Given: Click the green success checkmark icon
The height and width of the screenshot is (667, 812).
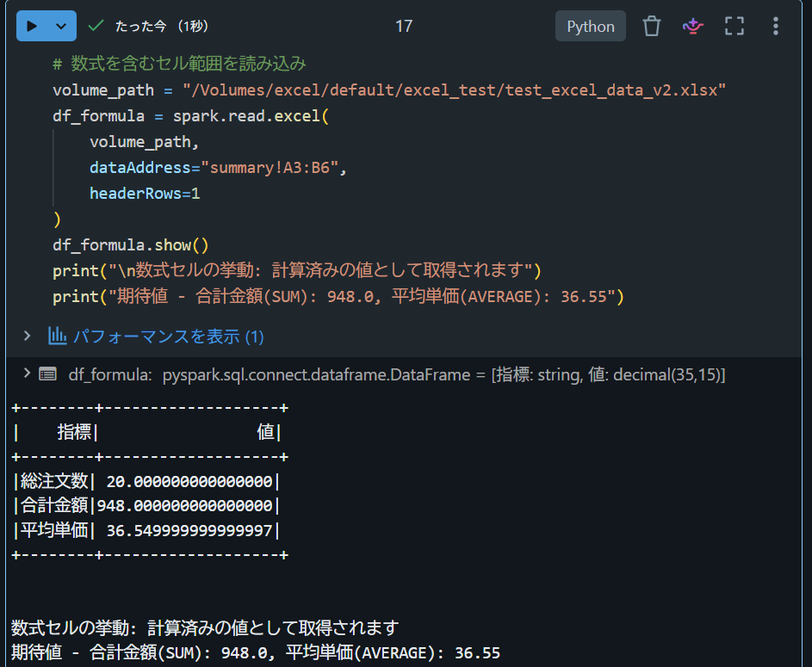Looking at the screenshot, I should pyautogui.click(x=96, y=26).
